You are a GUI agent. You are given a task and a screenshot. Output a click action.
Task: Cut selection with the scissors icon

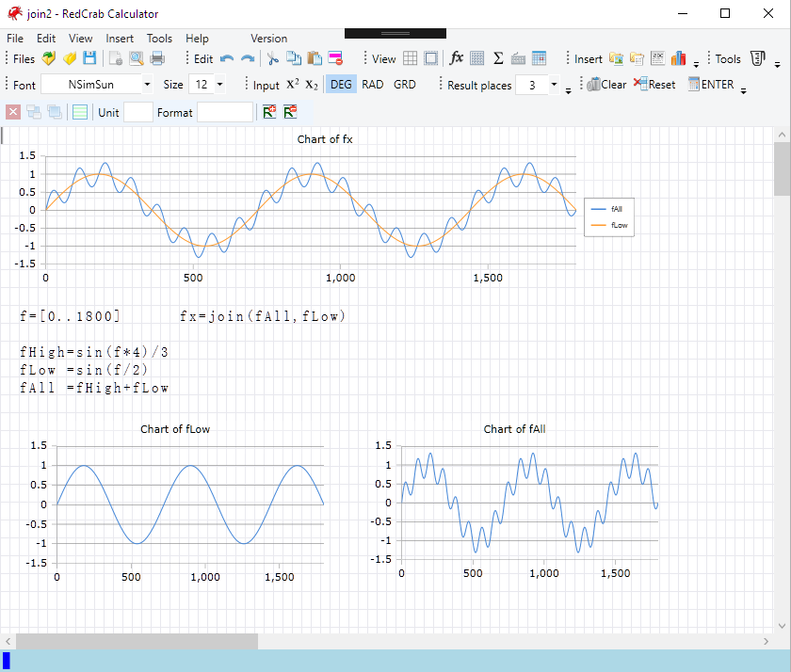coord(273,58)
